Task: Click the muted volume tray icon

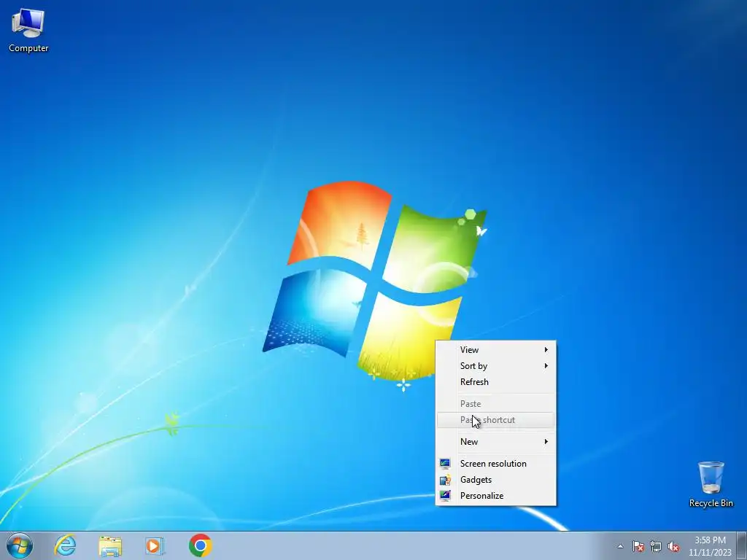Action: [673, 546]
